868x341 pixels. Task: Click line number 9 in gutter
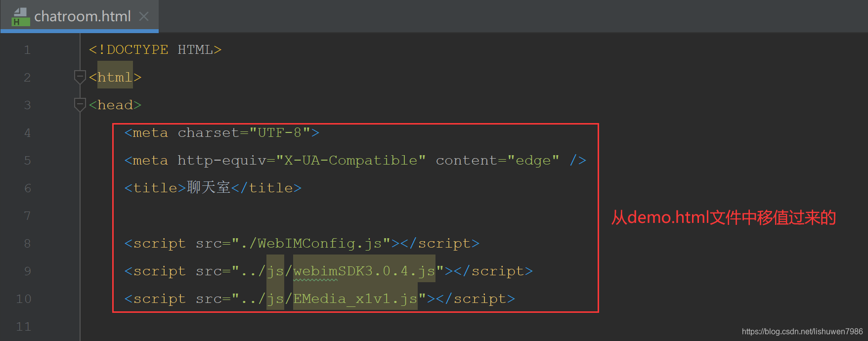(27, 271)
